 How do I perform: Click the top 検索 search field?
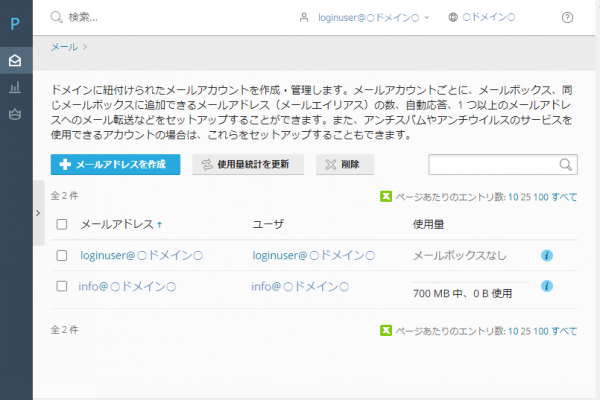pos(150,17)
